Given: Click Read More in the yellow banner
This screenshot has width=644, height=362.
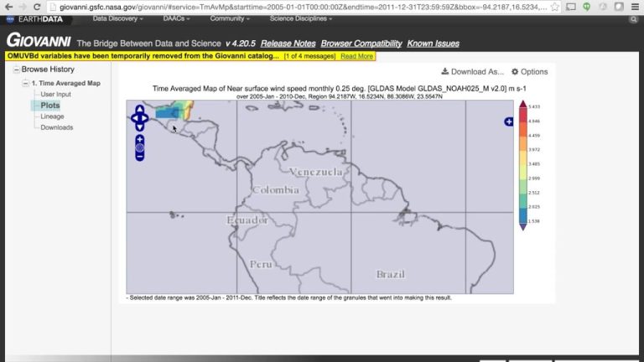Looking at the screenshot, I should pyautogui.click(x=356, y=56).
